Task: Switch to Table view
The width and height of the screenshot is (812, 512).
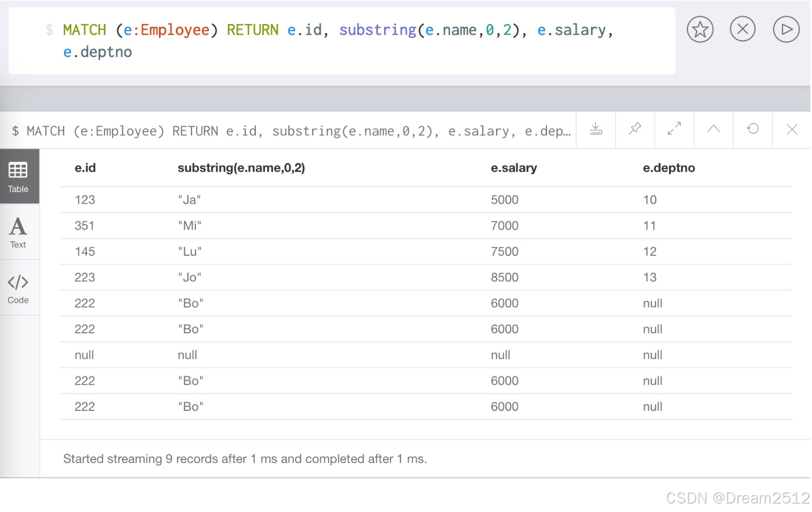Action: coord(18,177)
